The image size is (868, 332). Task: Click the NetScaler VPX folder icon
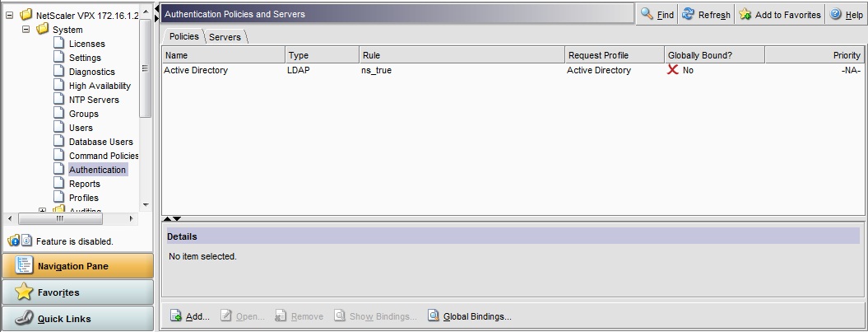(x=26, y=15)
